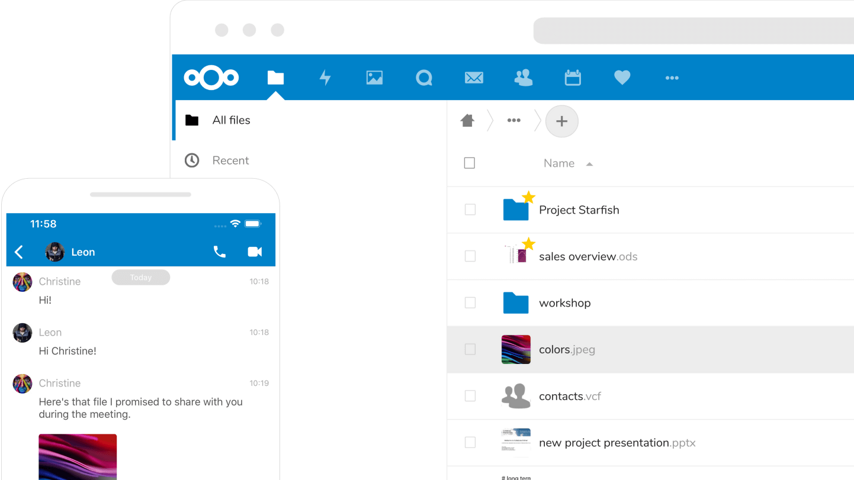854x480 pixels.
Task: Expand the breadcrumb ellipsis path menu
Action: click(x=514, y=121)
